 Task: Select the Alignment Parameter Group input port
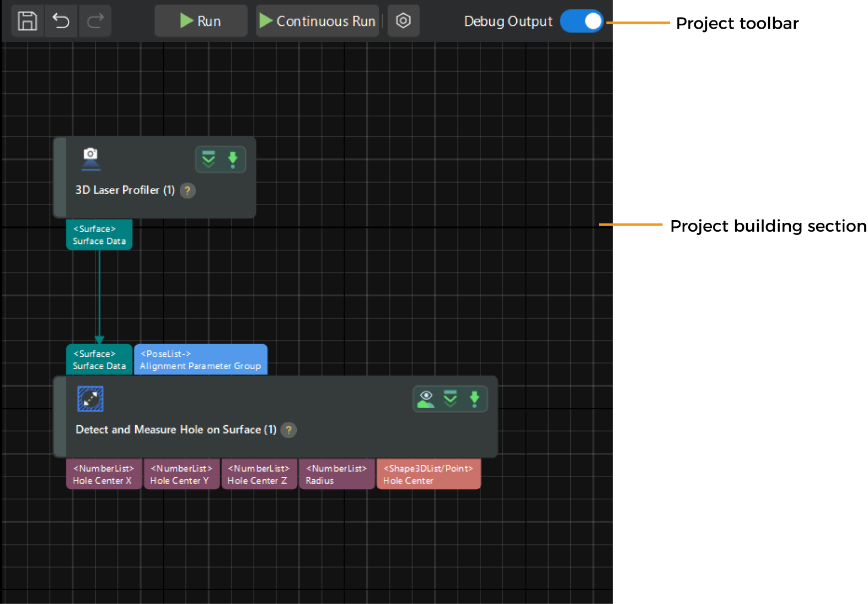[200, 360]
